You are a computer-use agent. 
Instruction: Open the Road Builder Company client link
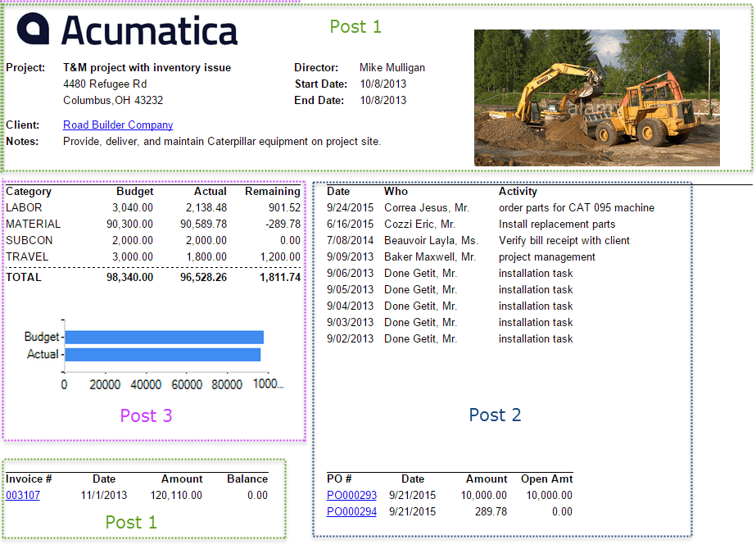click(118, 125)
